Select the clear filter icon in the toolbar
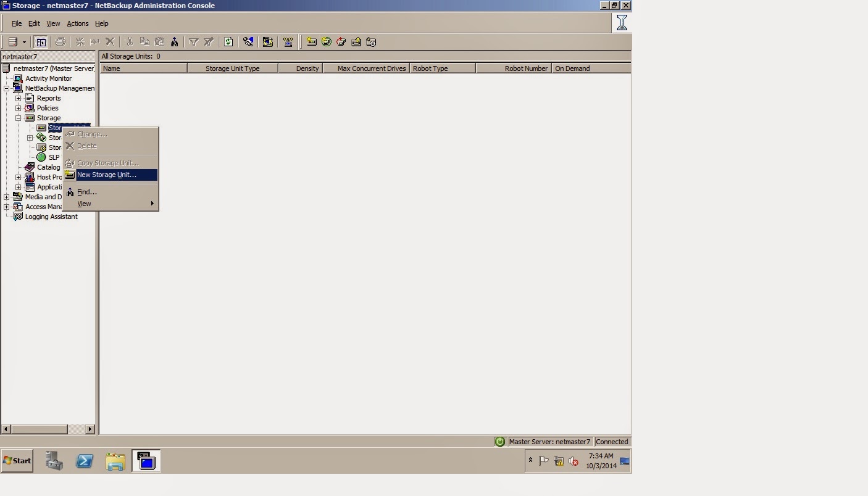 click(208, 41)
